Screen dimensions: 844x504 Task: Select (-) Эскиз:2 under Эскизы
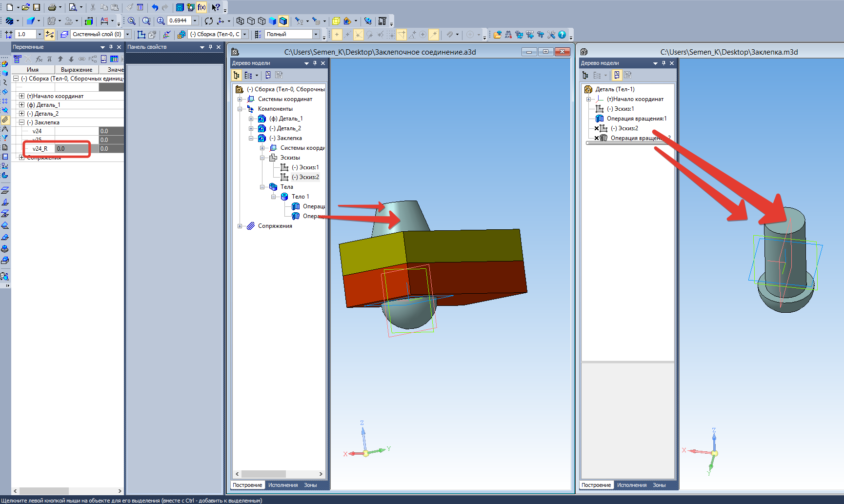pos(305,177)
